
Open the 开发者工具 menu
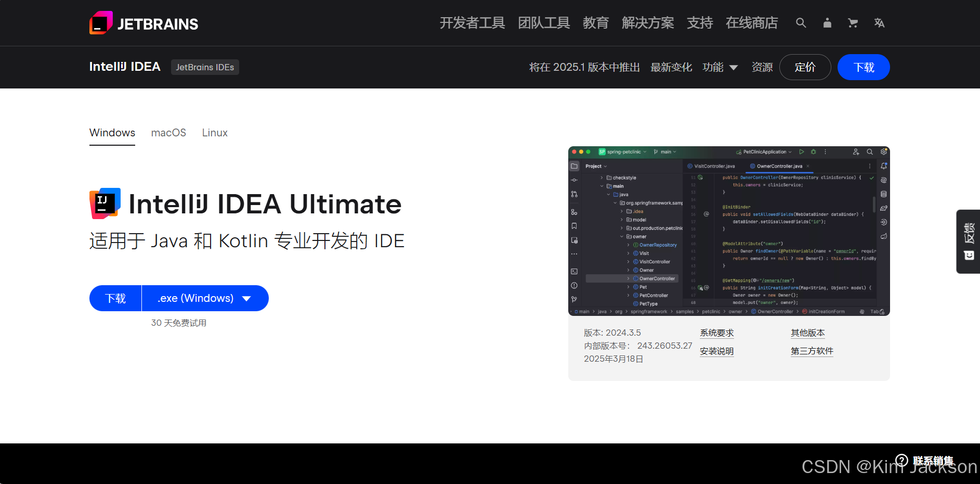(472, 23)
